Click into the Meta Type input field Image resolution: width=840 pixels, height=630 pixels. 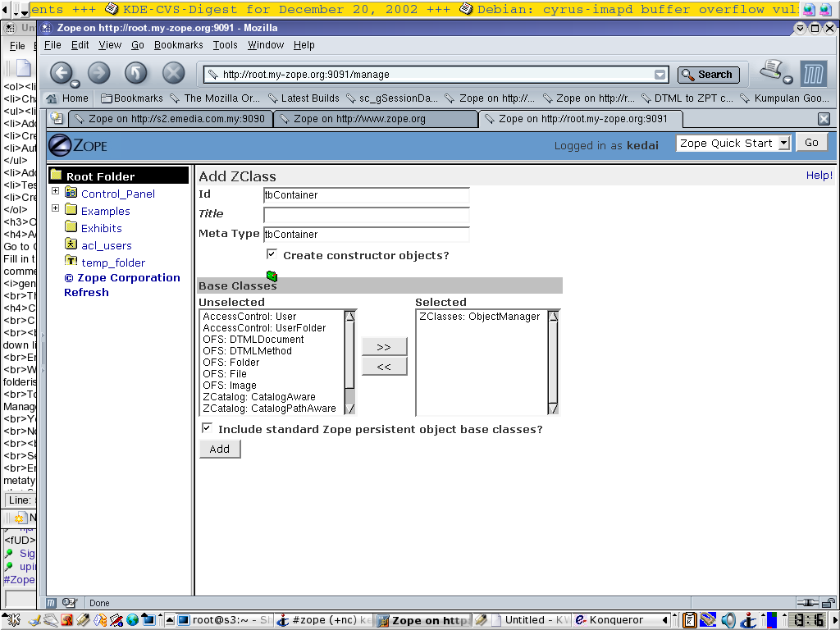pos(367,234)
